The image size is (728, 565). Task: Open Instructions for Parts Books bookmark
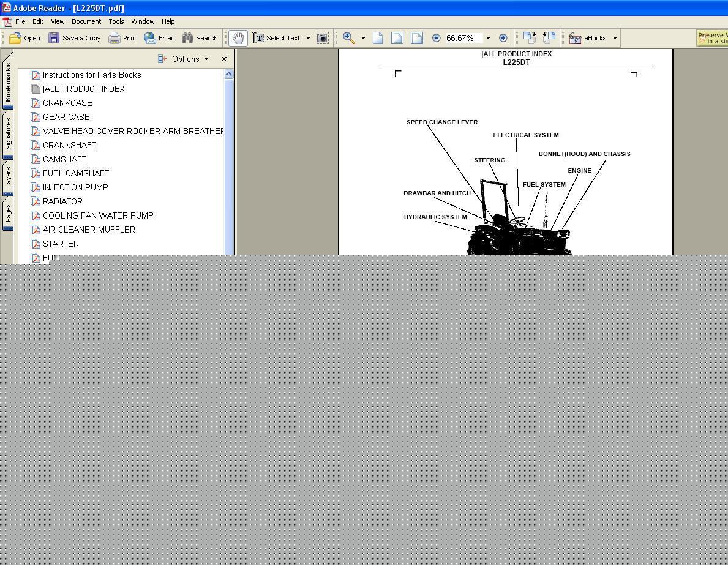[92, 75]
